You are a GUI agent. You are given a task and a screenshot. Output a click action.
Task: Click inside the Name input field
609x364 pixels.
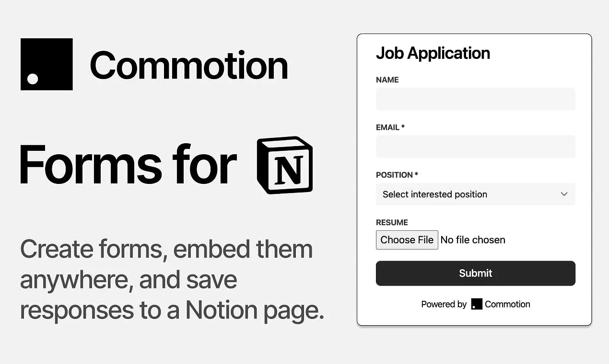click(x=475, y=99)
